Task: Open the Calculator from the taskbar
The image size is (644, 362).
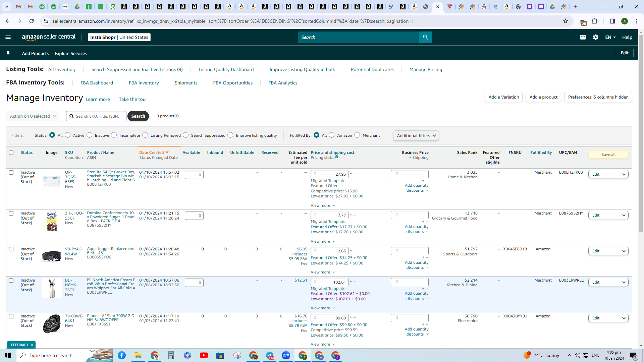Action: [x=171, y=355]
